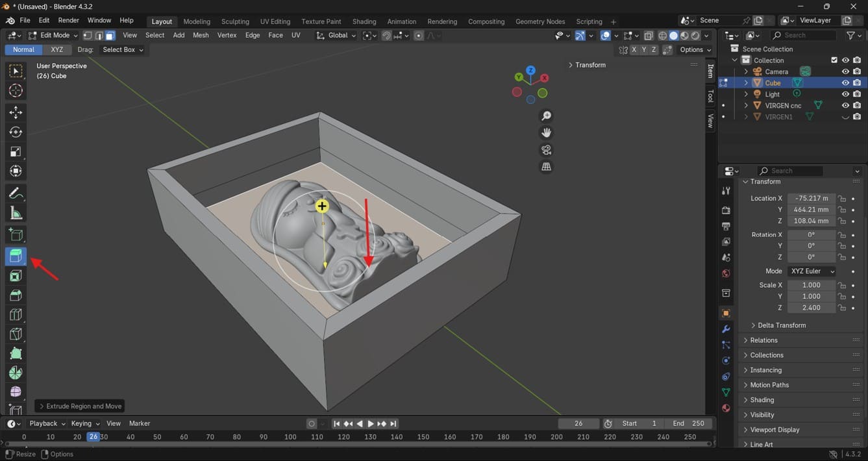868x461 pixels.
Task: Enable face select mode
Action: pos(110,36)
